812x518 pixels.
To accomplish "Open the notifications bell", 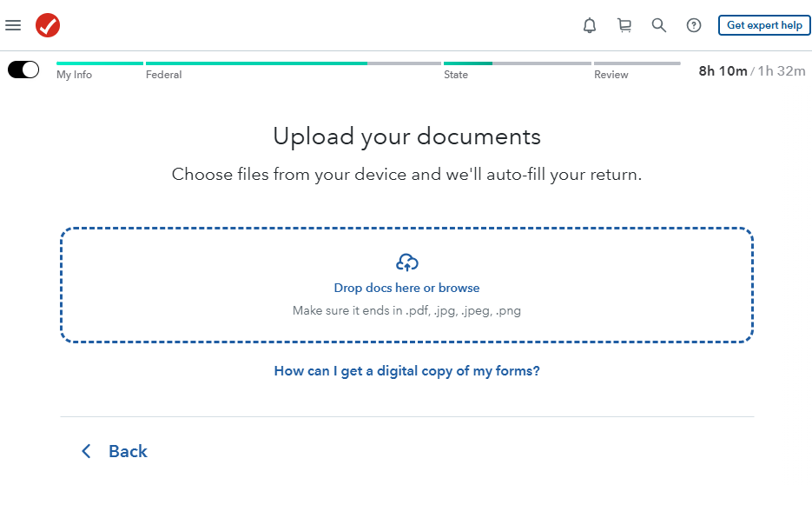I will pyautogui.click(x=590, y=25).
